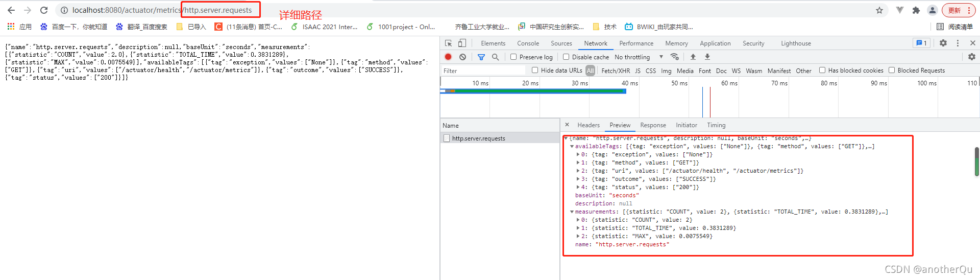Image resolution: width=980 pixels, height=280 pixels.
Task: Open the Network panel settings gear
Action: point(972,57)
